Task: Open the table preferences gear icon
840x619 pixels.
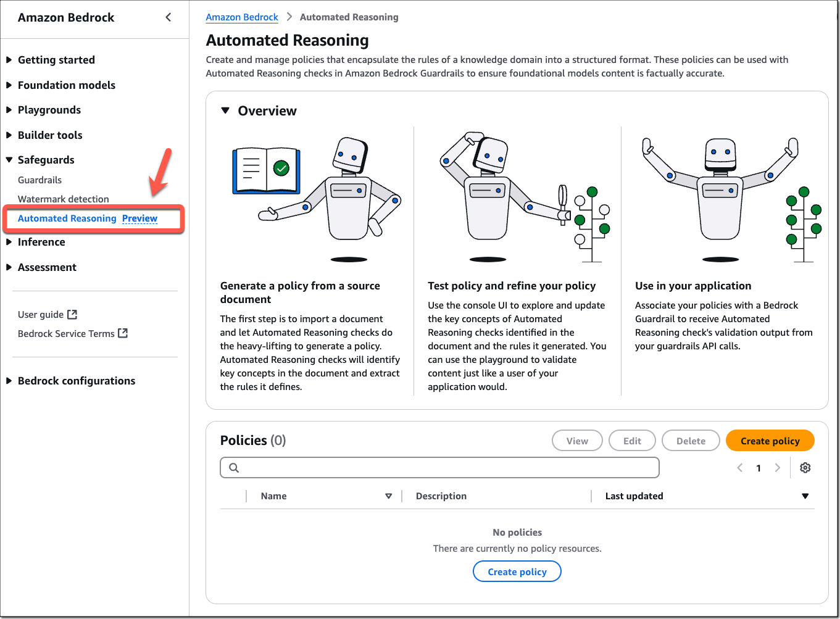Action: pyautogui.click(x=805, y=467)
